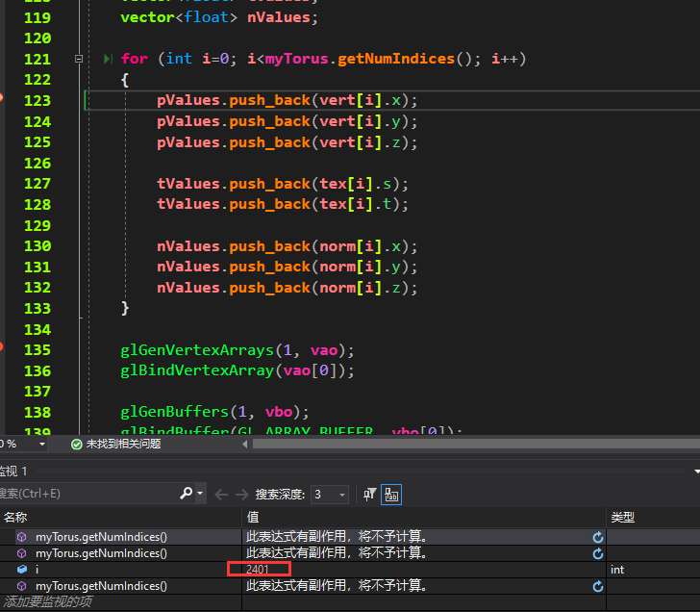Click the side-effect message on the first watch row
Image resolution: width=700 pixels, height=612 pixels.
click(x=337, y=536)
